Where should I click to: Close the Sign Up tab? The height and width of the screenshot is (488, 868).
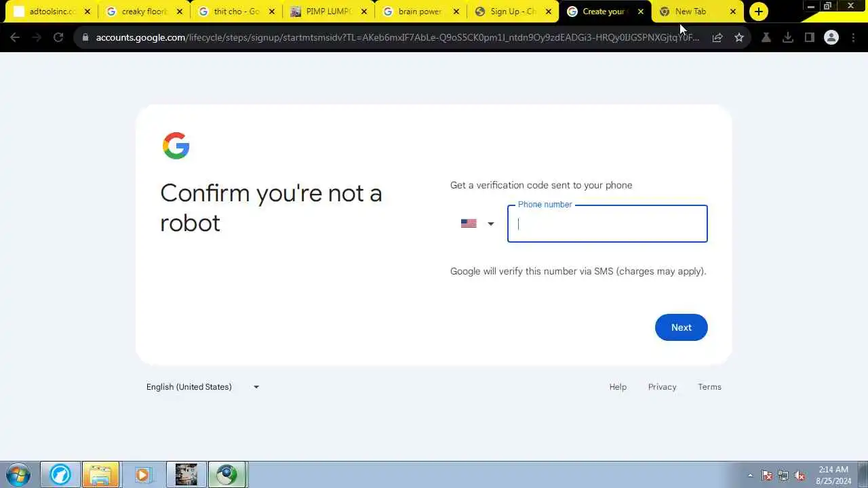click(x=548, y=12)
